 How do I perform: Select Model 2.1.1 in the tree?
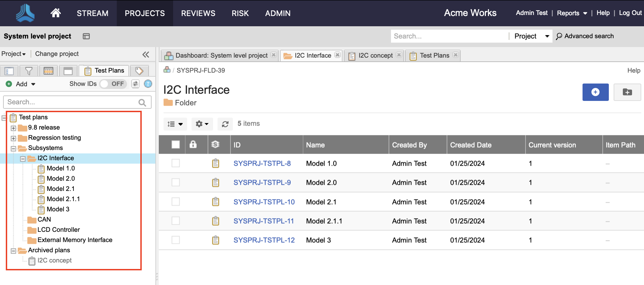[x=63, y=199]
